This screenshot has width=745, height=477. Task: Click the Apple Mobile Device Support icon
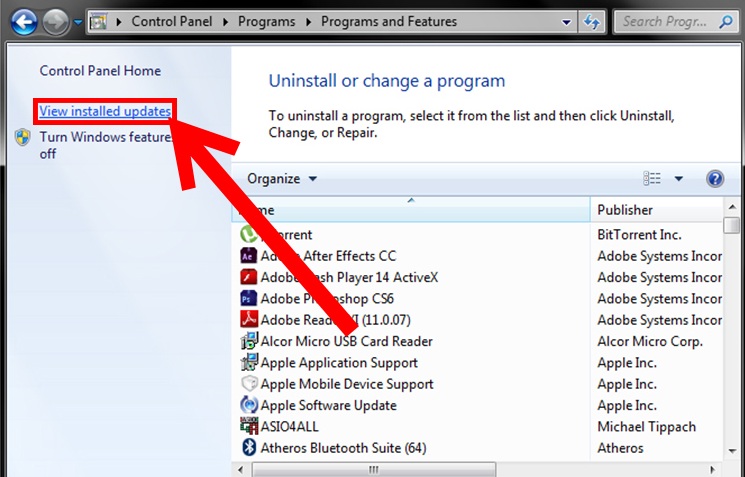[x=248, y=383]
